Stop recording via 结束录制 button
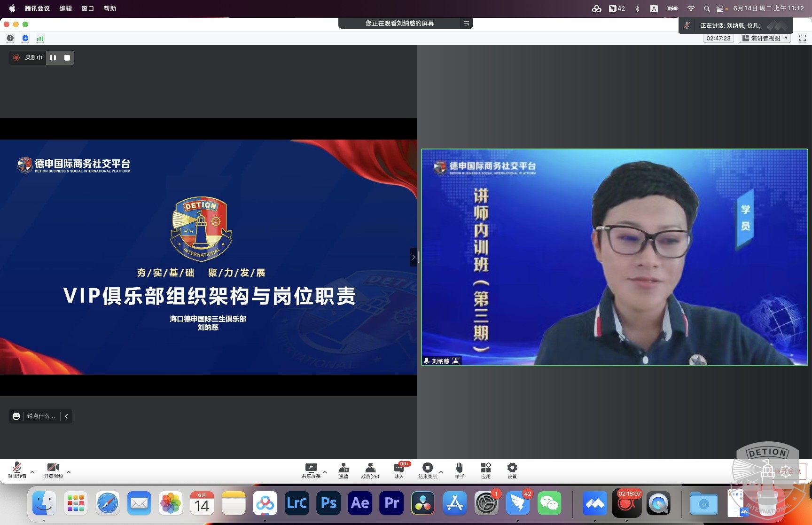Image resolution: width=812 pixels, height=525 pixels. click(427, 470)
